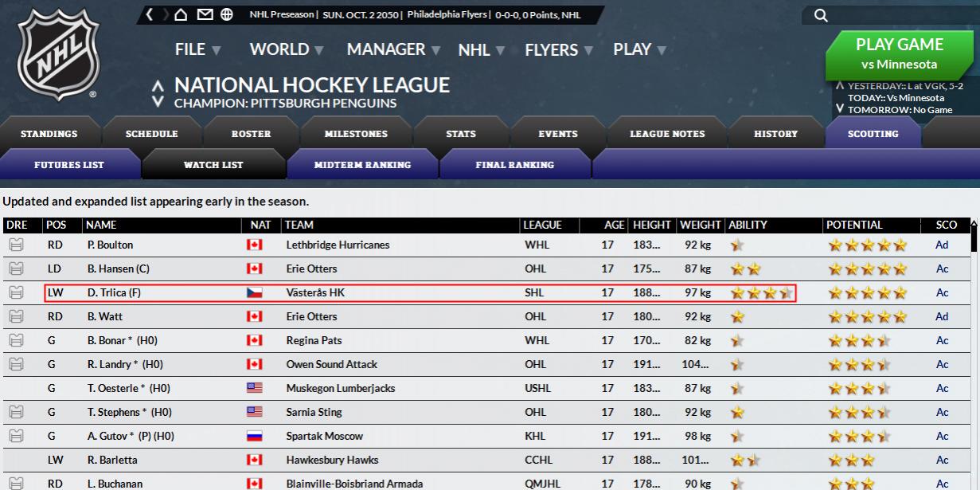The height and width of the screenshot is (490, 980).
Task: Sort by the AGE column header
Action: 614,225
